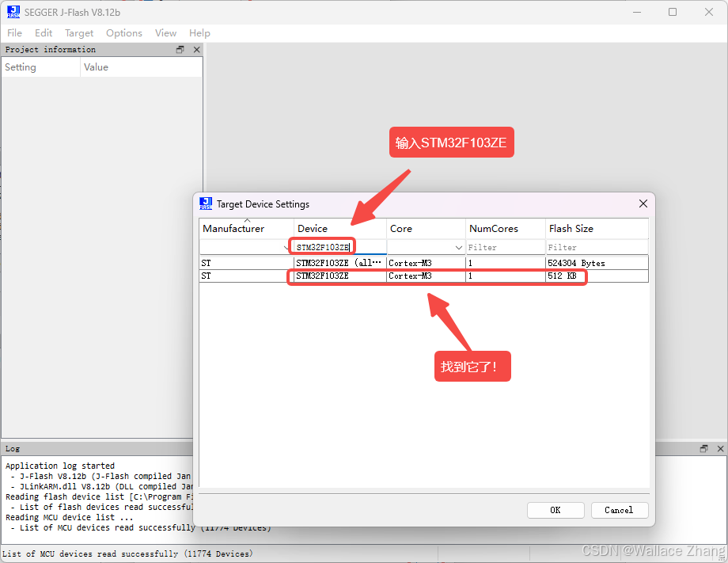Open the Edit menu

(44, 33)
